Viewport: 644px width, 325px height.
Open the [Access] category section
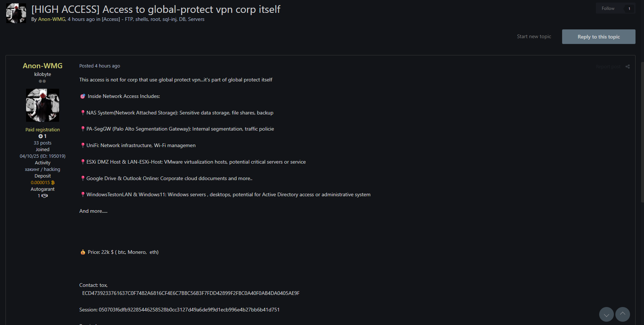(111, 19)
